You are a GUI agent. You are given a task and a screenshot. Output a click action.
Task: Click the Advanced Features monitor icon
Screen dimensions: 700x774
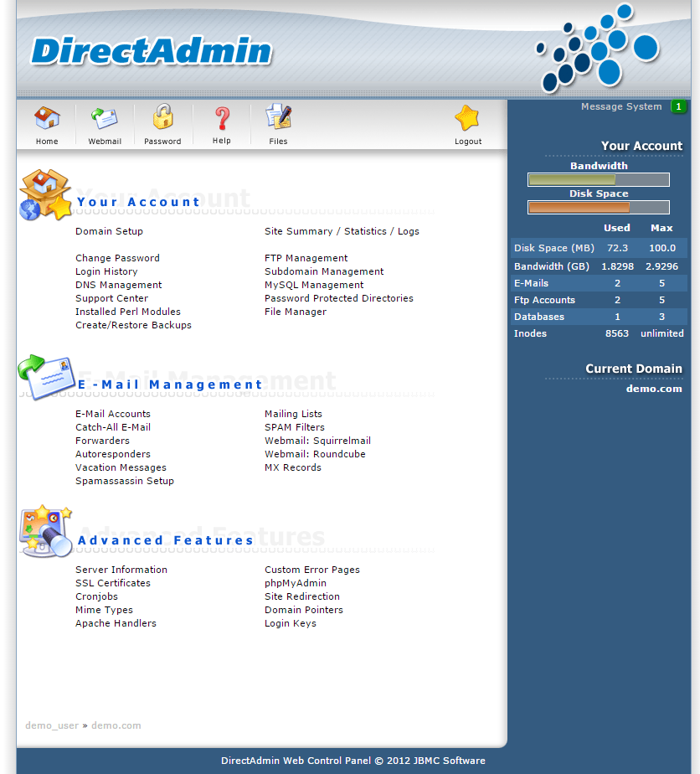[46, 532]
